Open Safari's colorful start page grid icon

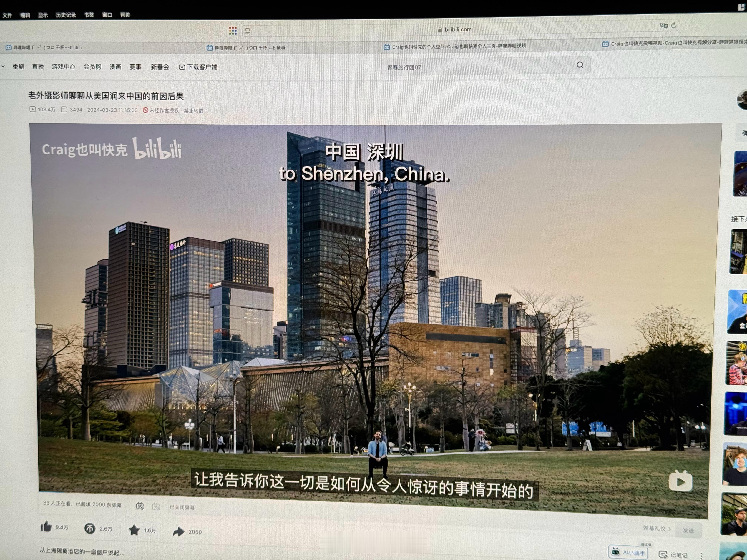click(233, 31)
